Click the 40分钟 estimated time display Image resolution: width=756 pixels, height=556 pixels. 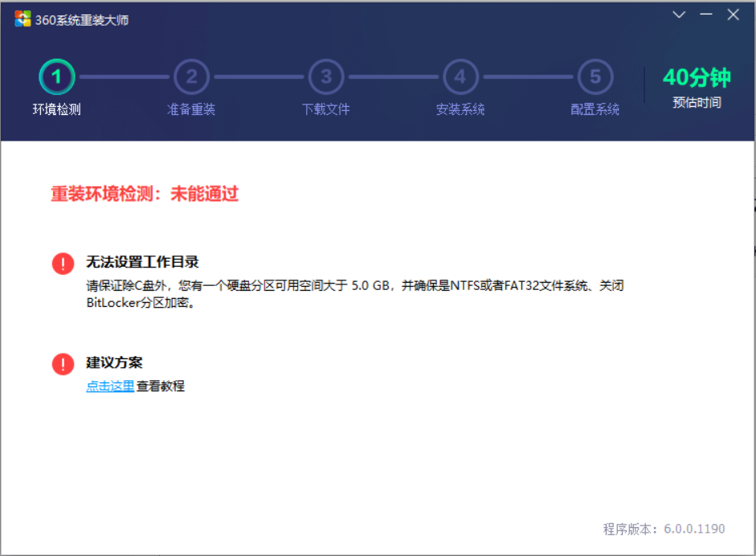[x=697, y=78]
